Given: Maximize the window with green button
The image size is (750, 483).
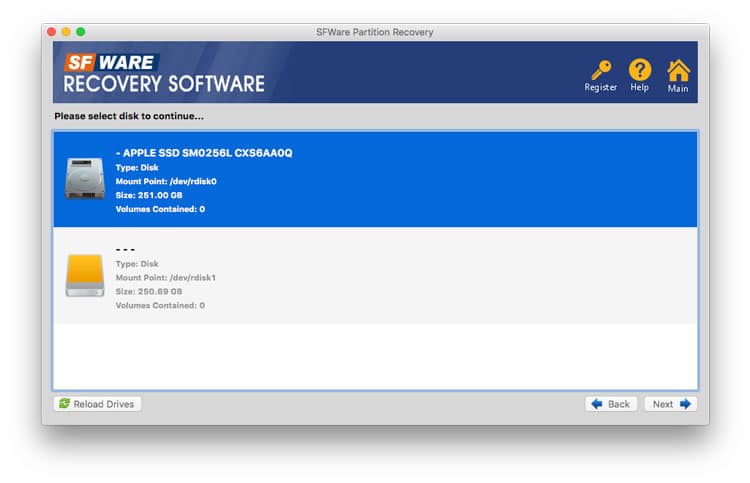Looking at the screenshot, I should 80,32.
